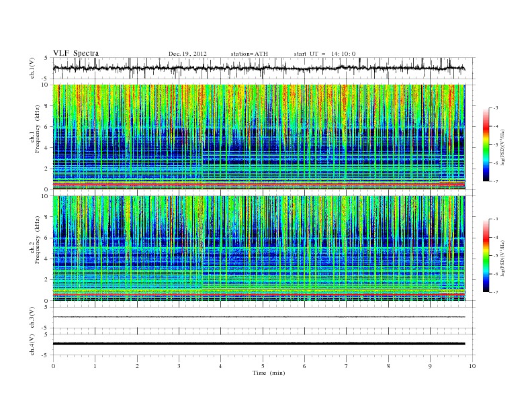Viewport: 532px width, 411px height.
Task: Click the "VLF Spectra" title text
Action: (76, 53)
